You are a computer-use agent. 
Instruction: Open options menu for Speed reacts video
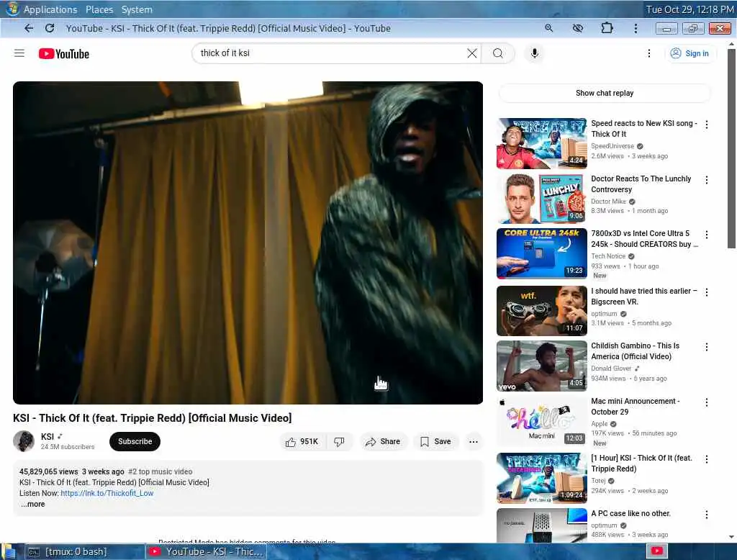pos(707,125)
